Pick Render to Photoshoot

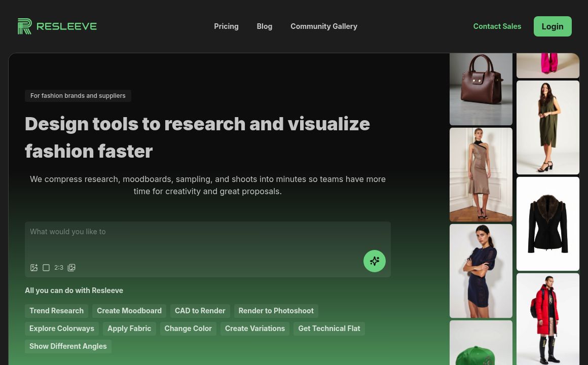click(276, 311)
